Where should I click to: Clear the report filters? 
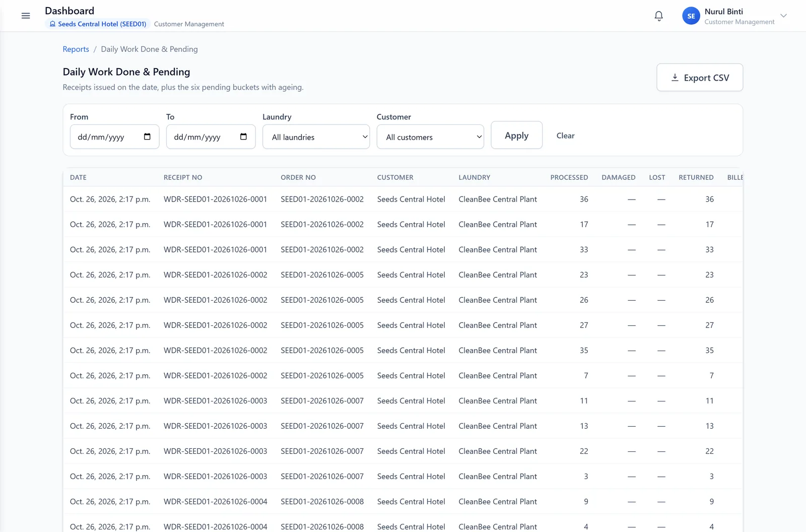point(565,136)
